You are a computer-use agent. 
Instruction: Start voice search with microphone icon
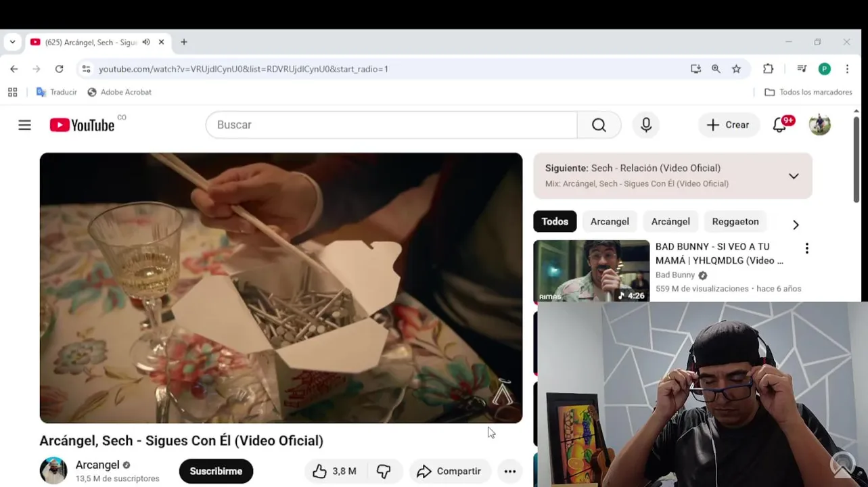coord(646,125)
